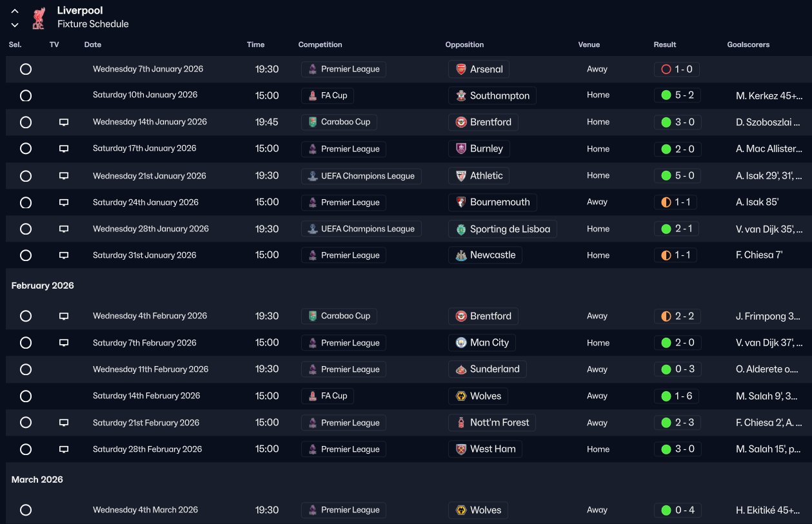Select the Burnley fixture radio button
Image resolution: width=812 pixels, height=524 pixels.
click(x=26, y=149)
